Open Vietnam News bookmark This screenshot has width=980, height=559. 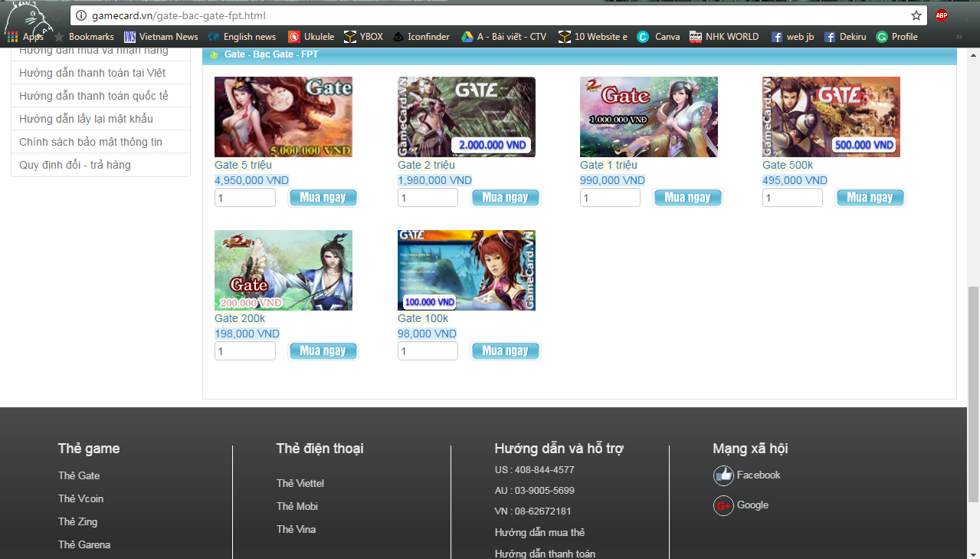161,37
